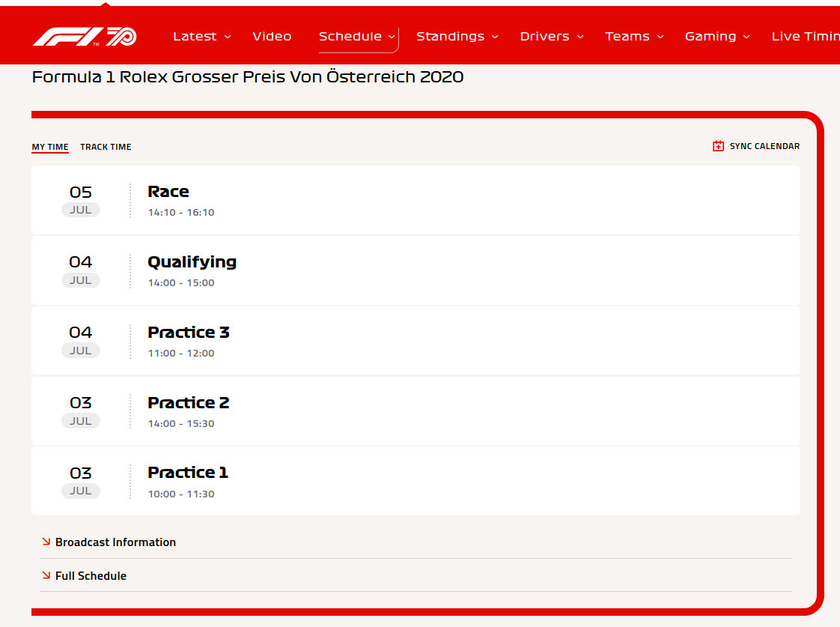Select the Qualifying session on 04 Jul
840x627 pixels.
[x=416, y=270]
